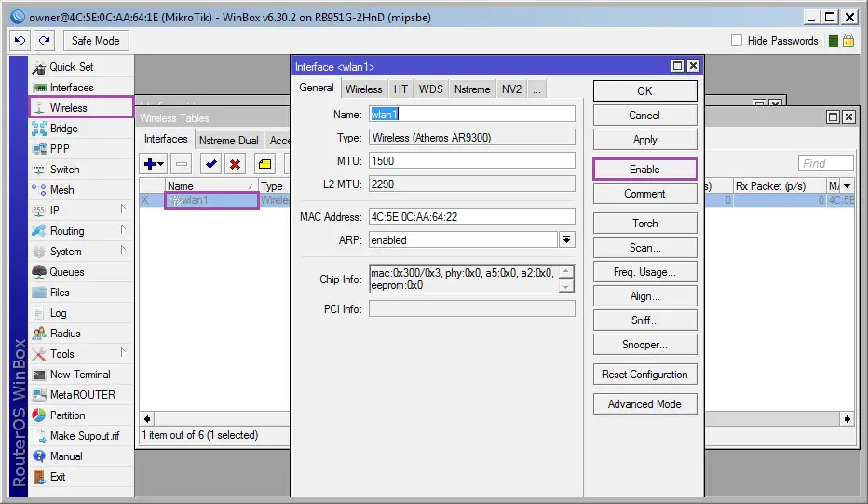Click the Reset Configuration button
The width and height of the screenshot is (868, 504).
click(x=644, y=375)
